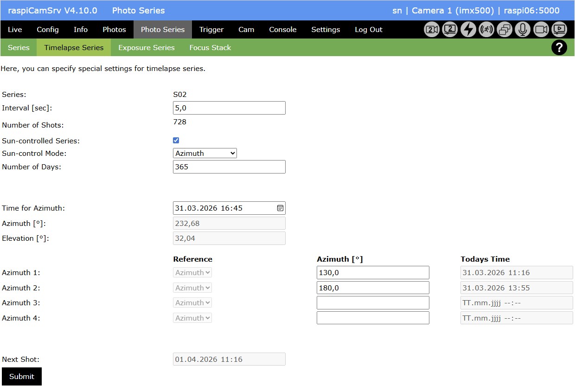Open the Azimuth 3 Reference dropdown
Image resolution: width=575 pixels, height=392 pixels.
click(x=192, y=303)
